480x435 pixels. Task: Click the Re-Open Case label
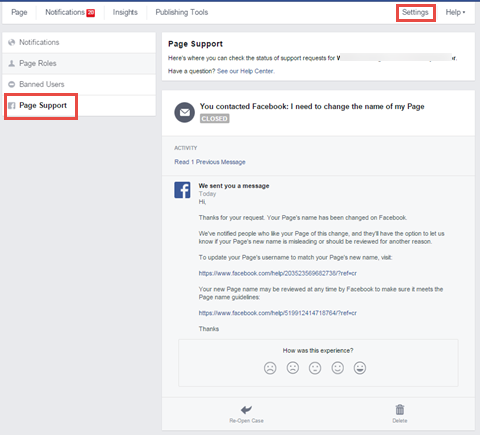coord(246,421)
